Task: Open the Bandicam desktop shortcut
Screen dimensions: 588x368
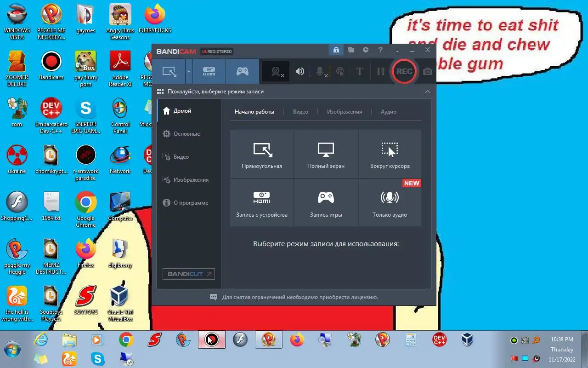Action: coord(51,66)
